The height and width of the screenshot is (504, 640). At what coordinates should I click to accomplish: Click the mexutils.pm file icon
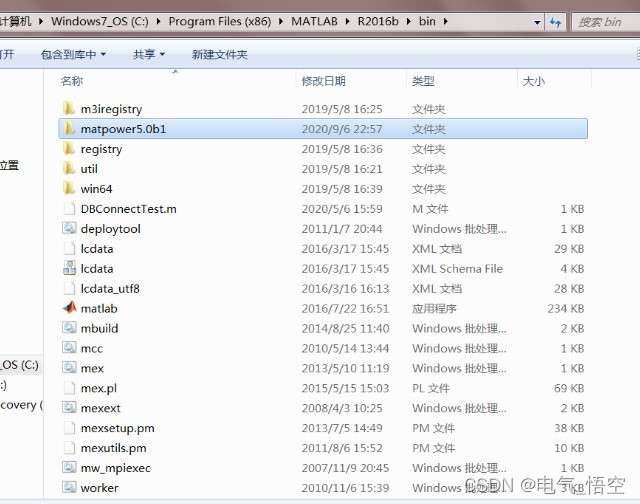pos(69,448)
